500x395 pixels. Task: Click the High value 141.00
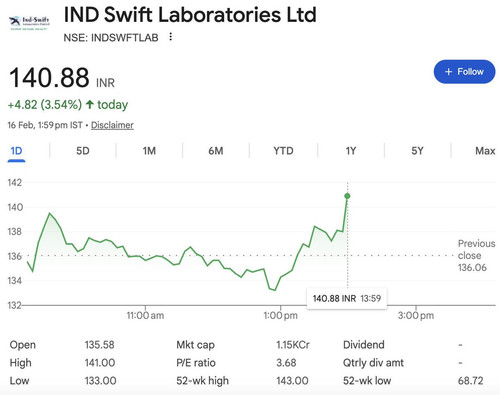(x=100, y=363)
